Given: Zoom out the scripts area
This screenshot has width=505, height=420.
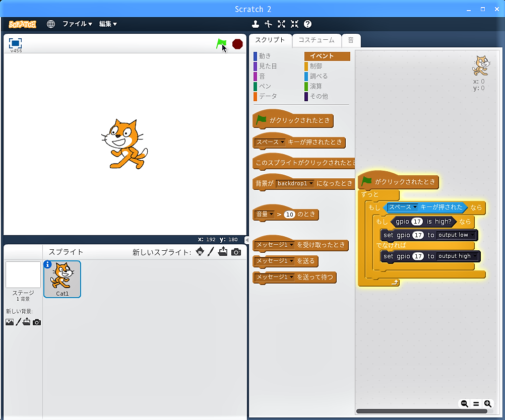Looking at the screenshot, I should click(x=464, y=403).
